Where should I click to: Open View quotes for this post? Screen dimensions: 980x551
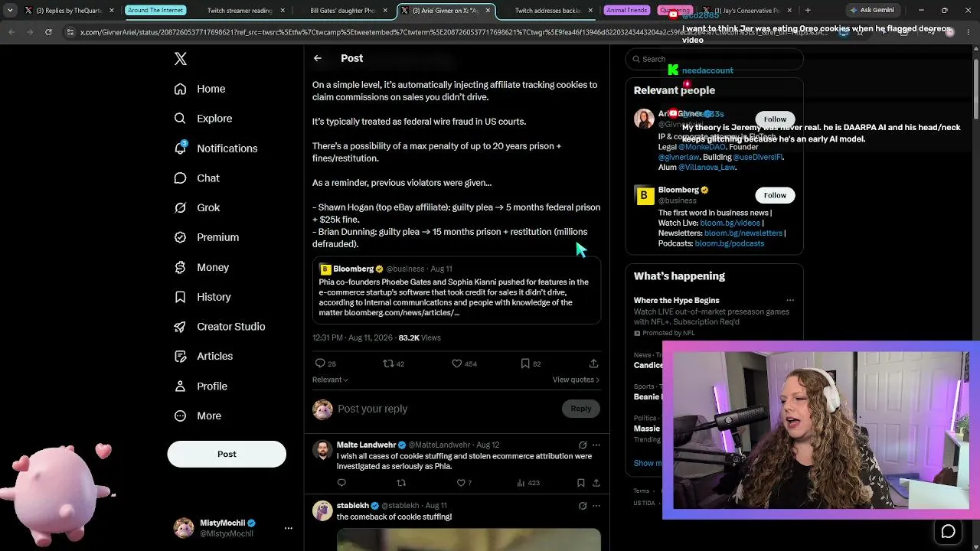[x=576, y=380]
